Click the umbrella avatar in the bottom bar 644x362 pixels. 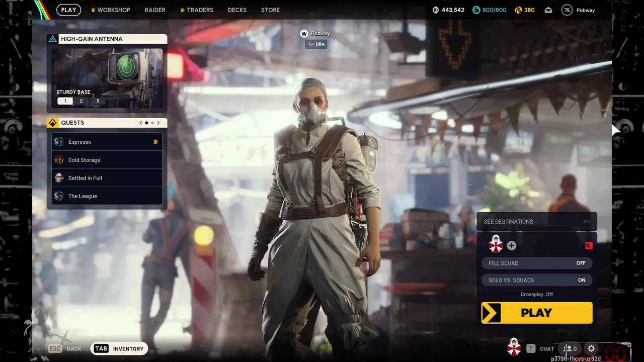coord(514,347)
